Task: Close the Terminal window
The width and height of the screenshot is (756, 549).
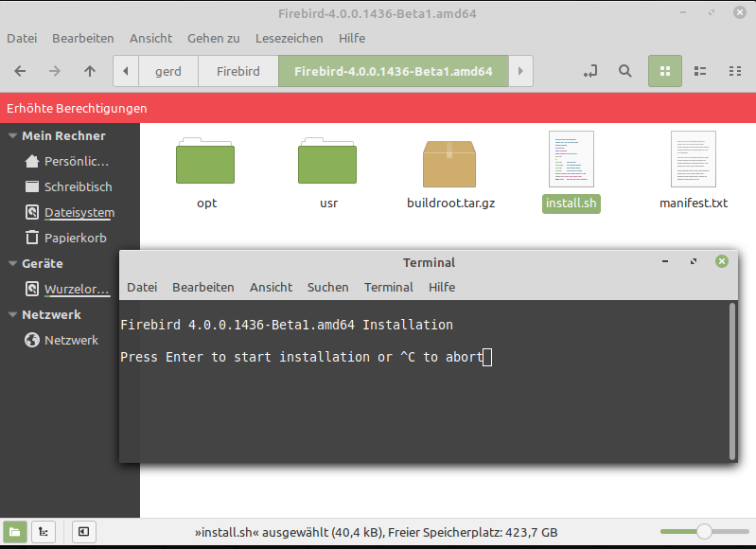Action: point(722,261)
